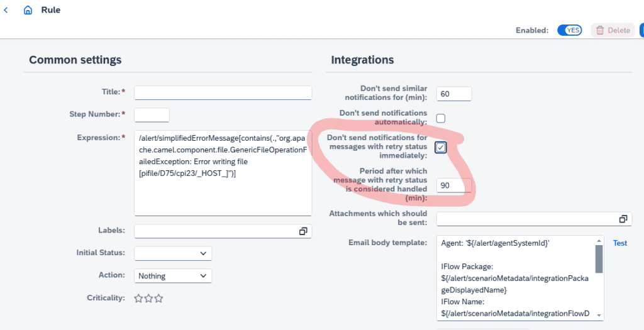Go back using the left chevron
Image resolution: width=644 pixels, height=330 pixels.
pyautogui.click(x=6, y=10)
